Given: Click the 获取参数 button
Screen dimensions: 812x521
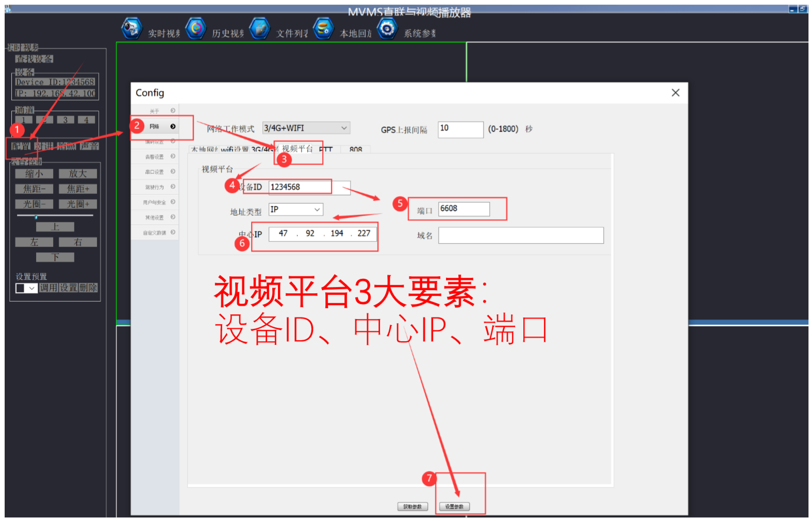Looking at the screenshot, I should [x=412, y=507].
